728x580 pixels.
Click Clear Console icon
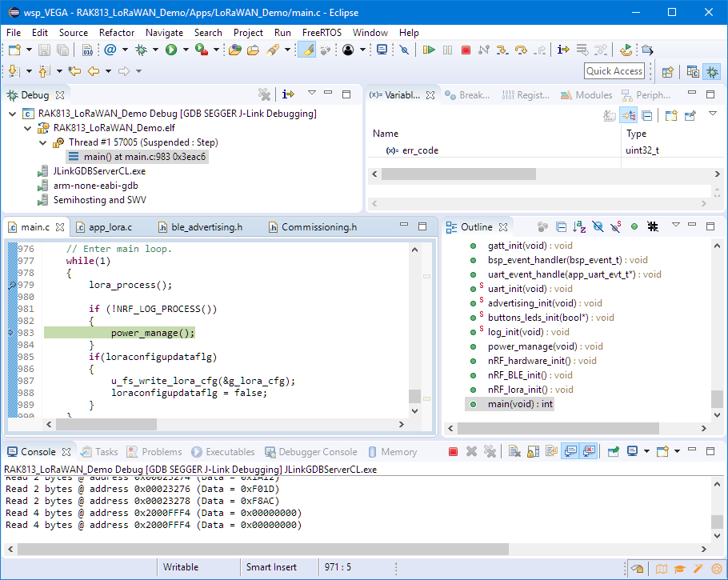(x=514, y=452)
